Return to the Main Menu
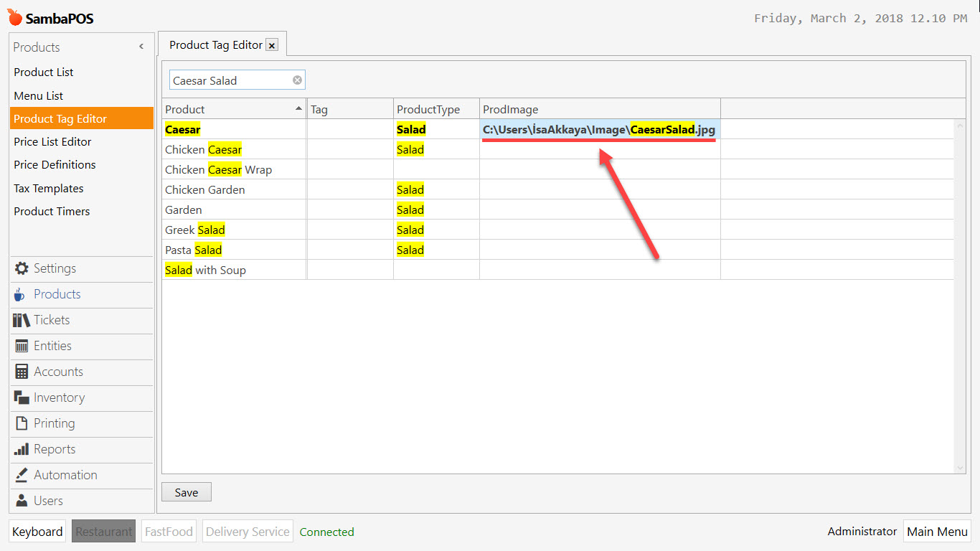The image size is (980, 551). coord(937,531)
